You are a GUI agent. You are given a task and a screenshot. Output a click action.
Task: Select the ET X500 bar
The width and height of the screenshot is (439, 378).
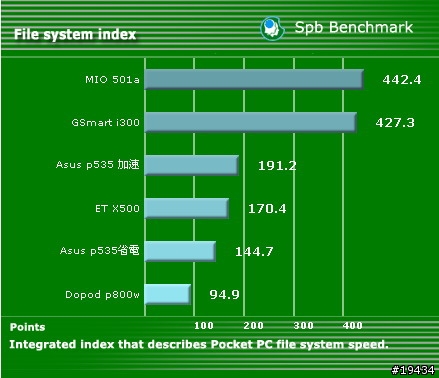(x=187, y=208)
